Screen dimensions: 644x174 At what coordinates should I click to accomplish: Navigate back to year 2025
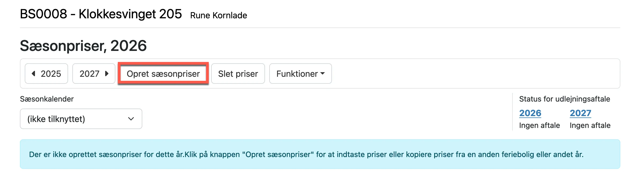point(46,74)
